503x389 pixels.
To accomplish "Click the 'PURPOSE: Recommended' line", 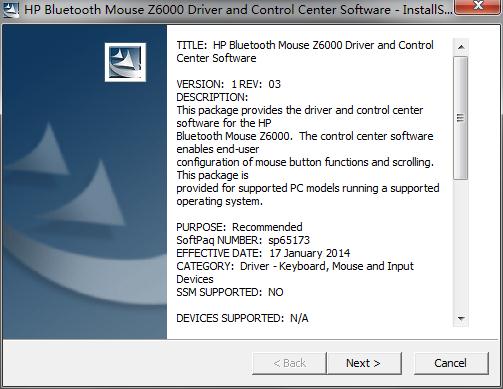I will pyautogui.click(x=239, y=227).
